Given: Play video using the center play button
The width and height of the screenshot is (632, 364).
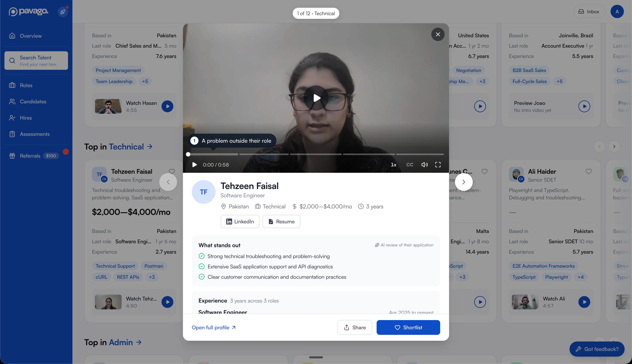Looking at the screenshot, I should tap(316, 98).
